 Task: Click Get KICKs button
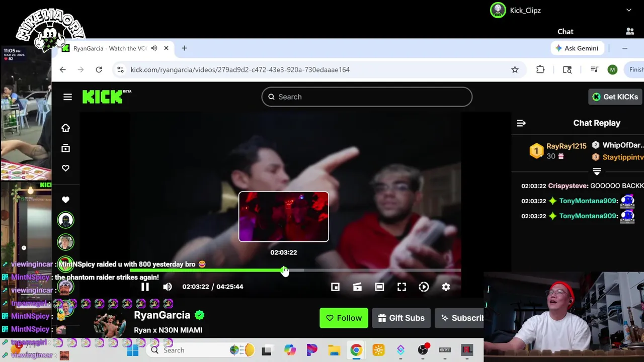615,97
